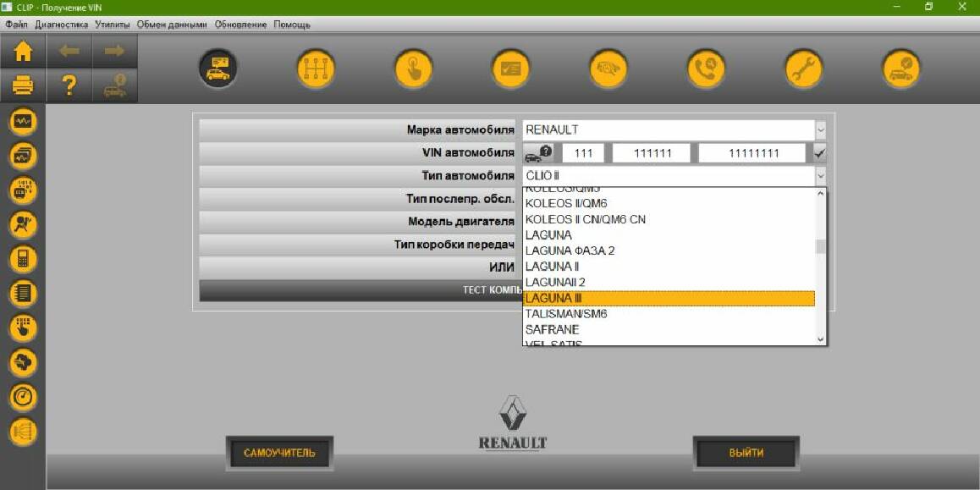Viewport: 980px width, 490px height.
Task: Open the calculator device sidebar icon
Action: (x=23, y=259)
